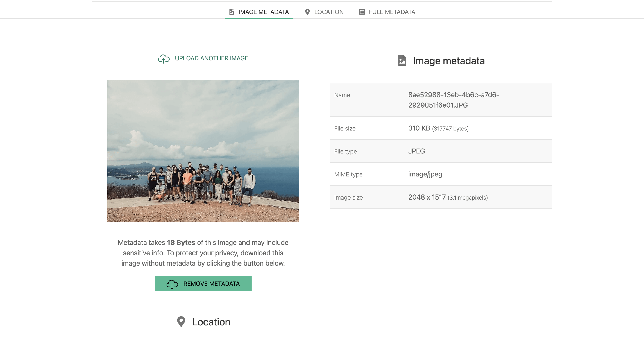
Task: Click the map pin icon in Location tab
Action: coord(307,12)
